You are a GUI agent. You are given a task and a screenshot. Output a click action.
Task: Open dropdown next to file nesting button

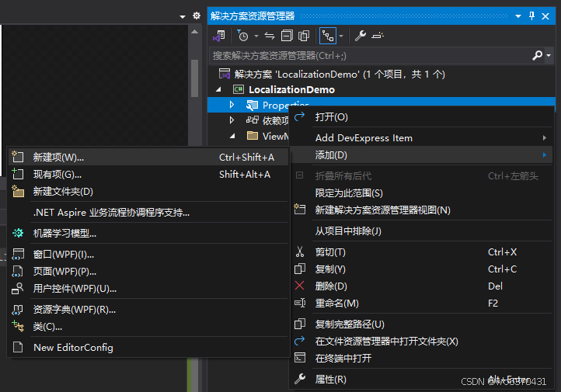point(341,36)
